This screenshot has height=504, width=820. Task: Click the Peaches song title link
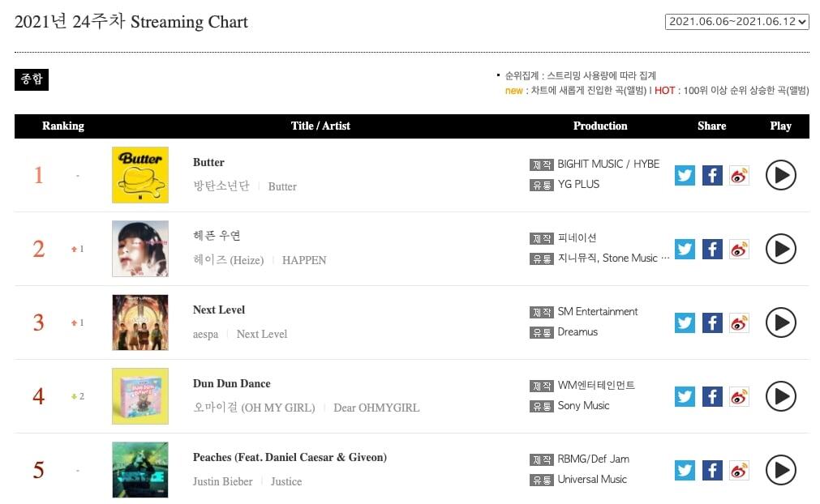pyautogui.click(x=290, y=457)
